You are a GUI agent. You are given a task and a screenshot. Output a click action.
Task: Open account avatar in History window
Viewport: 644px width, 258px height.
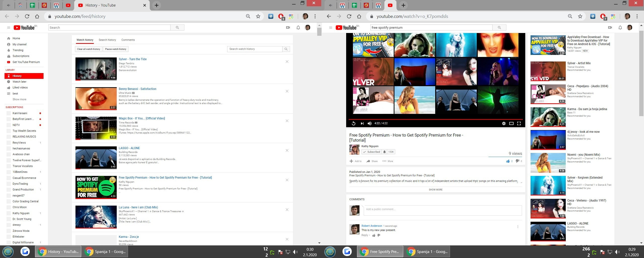click(x=307, y=27)
